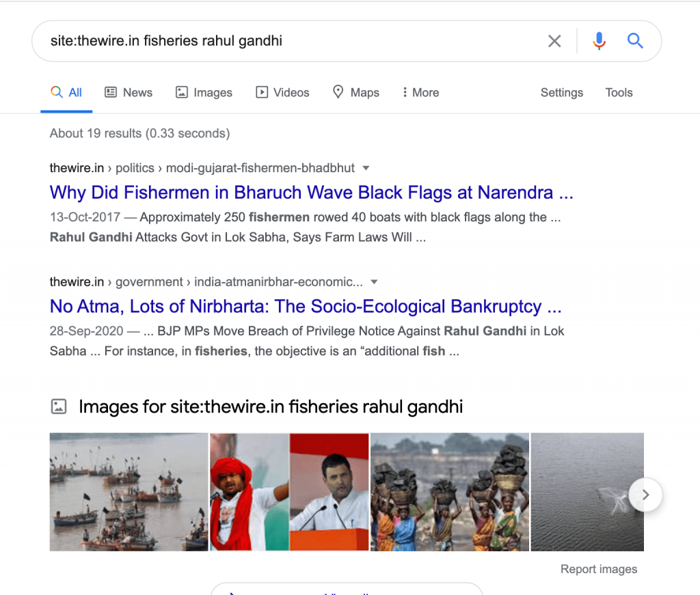Switch to the Maps tab
Viewport: 700px width, 595px height.
[355, 93]
